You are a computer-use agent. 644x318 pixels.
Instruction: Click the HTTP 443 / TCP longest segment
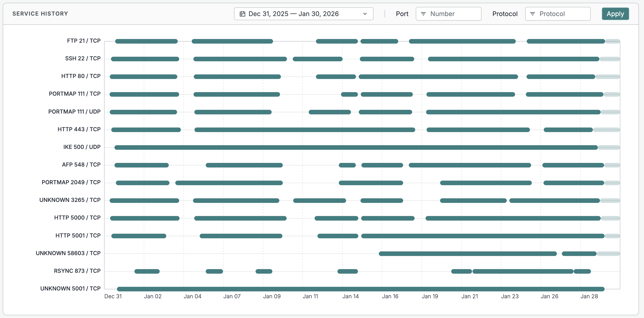305,130
